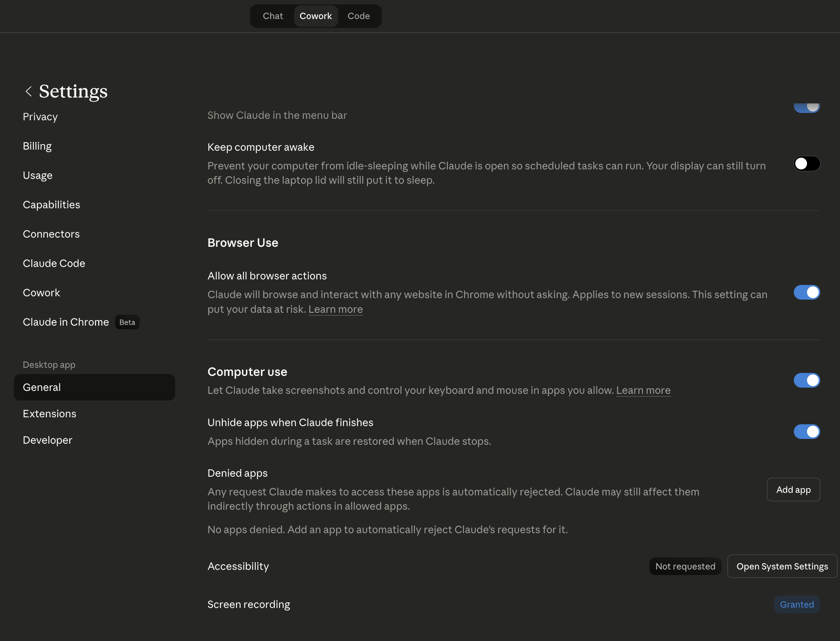Screen dimensions: 840x641
Task: Switch to the Code tab
Action: click(358, 16)
